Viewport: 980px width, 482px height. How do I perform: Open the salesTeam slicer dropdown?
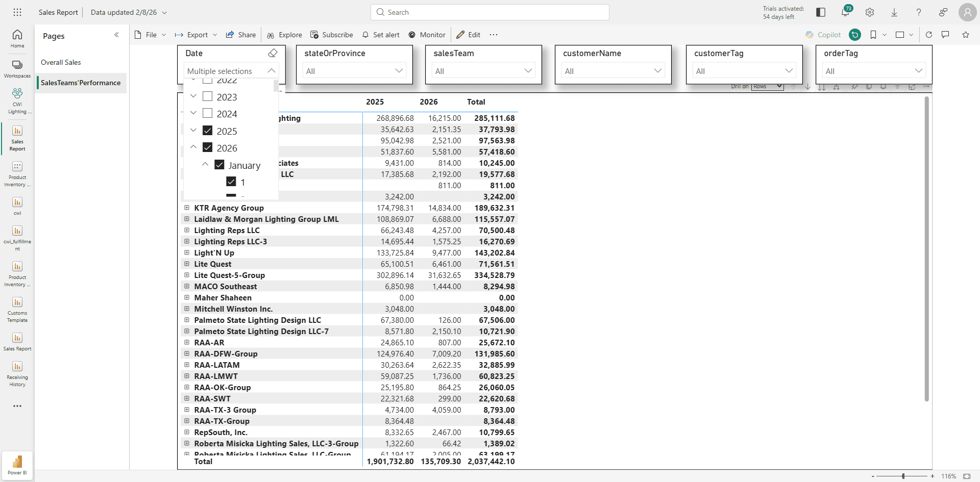(484, 71)
